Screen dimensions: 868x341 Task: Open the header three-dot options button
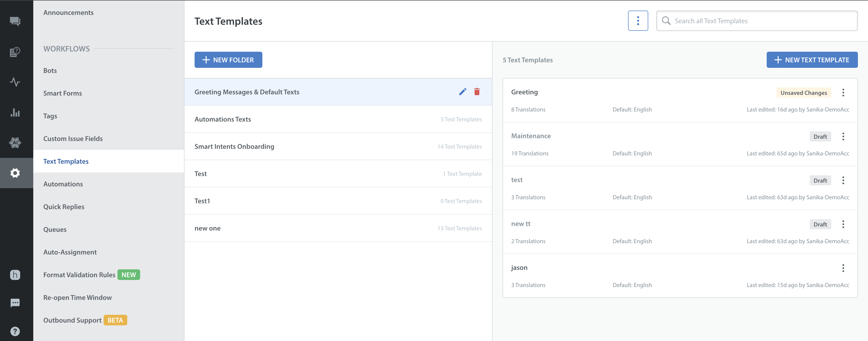638,21
